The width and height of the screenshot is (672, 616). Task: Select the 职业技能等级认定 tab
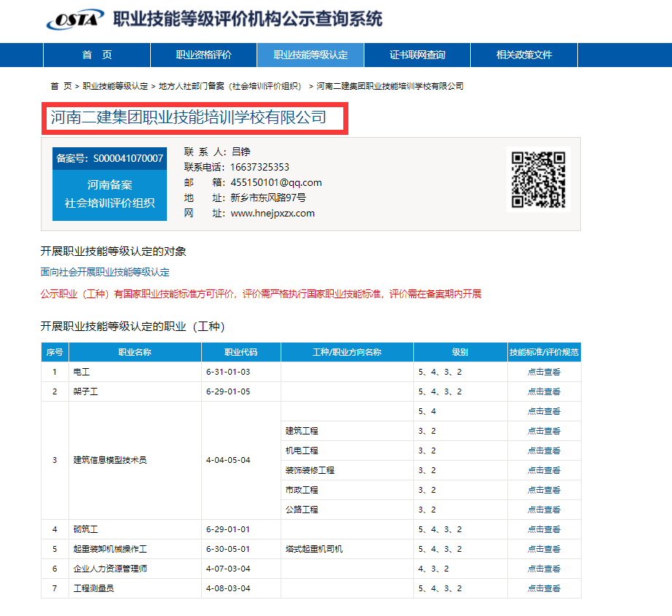tap(310, 55)
